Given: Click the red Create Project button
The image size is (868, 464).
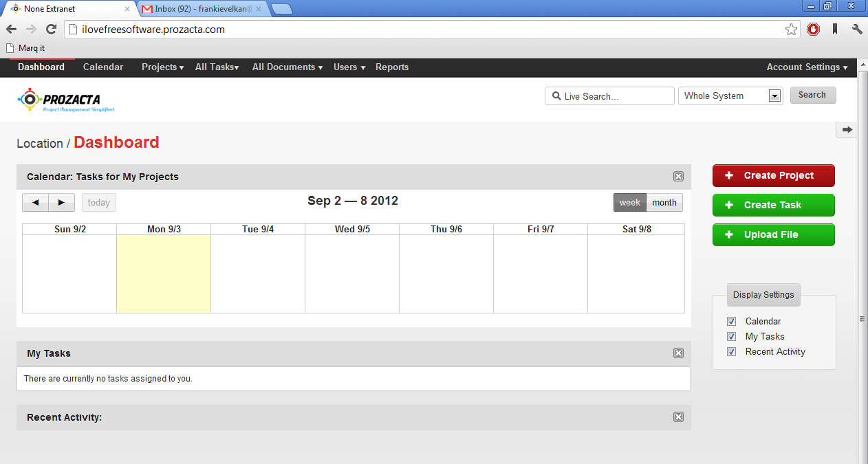Looking at the screenshot, I should pos(774,176).
